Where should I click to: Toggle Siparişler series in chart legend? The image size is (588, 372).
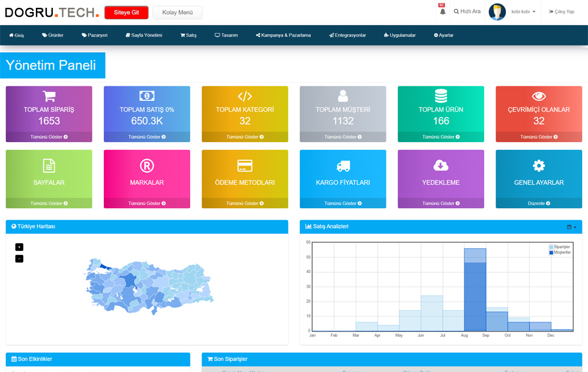pos(561,247)
